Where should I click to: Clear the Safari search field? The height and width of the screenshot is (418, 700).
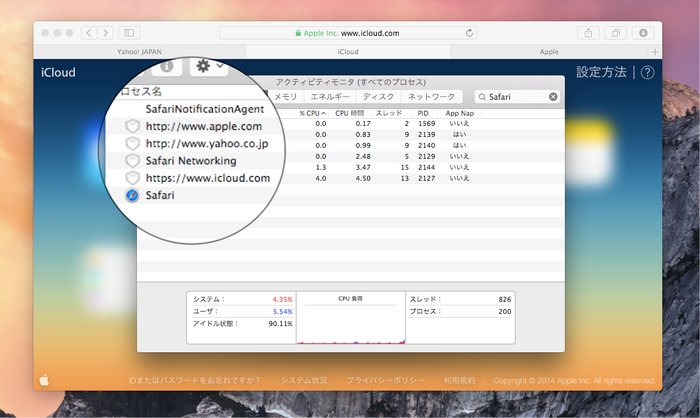tap(553, 96)
